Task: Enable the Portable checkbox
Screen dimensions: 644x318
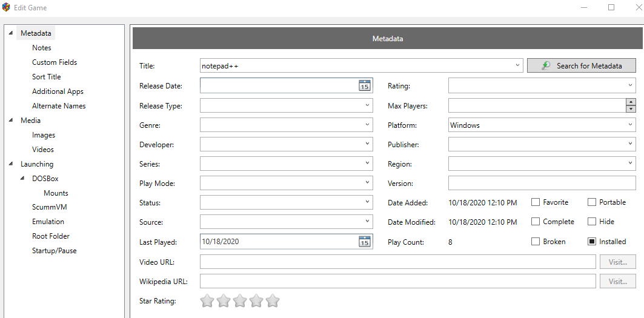Action: 591,202
